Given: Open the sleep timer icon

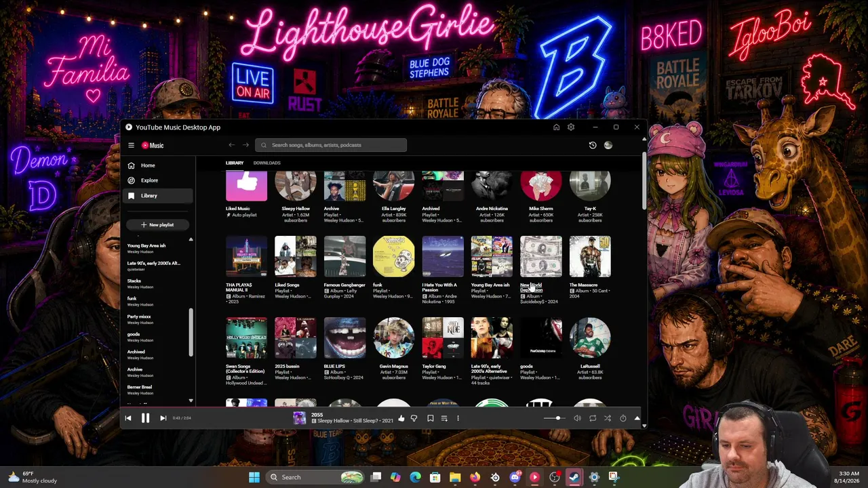Looking at the screenshot, I should pos(623,418).
